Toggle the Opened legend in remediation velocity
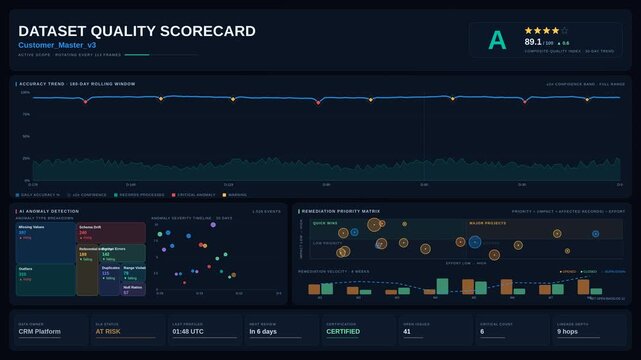The width and height of the screenshot is (641, 360). 568,272
